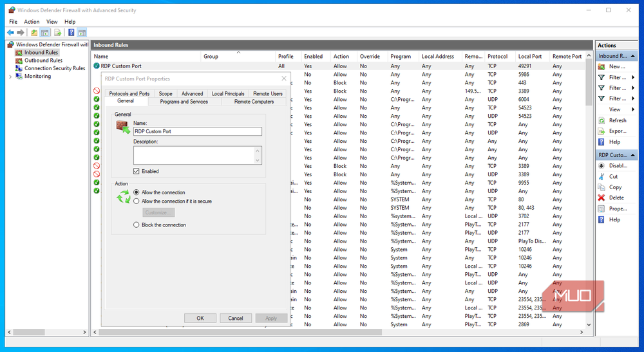This screenshot has height=352, width=644.
Task: Toggle the Show/Hide Console Tree toolbar icon
Action: 45,33
